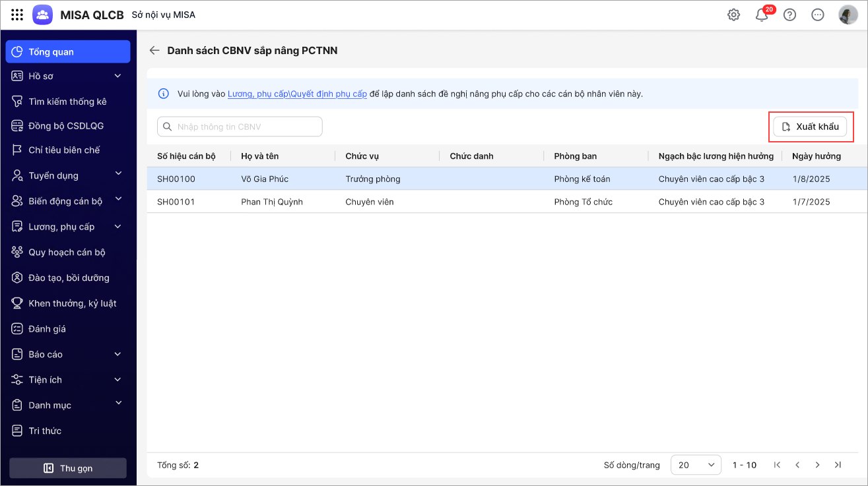Open rows per page dropdown showing 20
868x486 pixels.
pos(696,465)
